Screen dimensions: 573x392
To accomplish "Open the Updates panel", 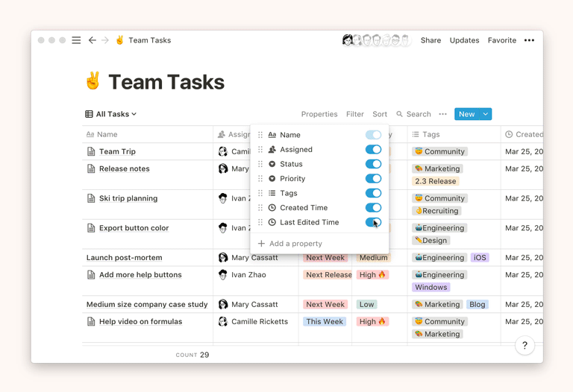I will coord(464,40).
